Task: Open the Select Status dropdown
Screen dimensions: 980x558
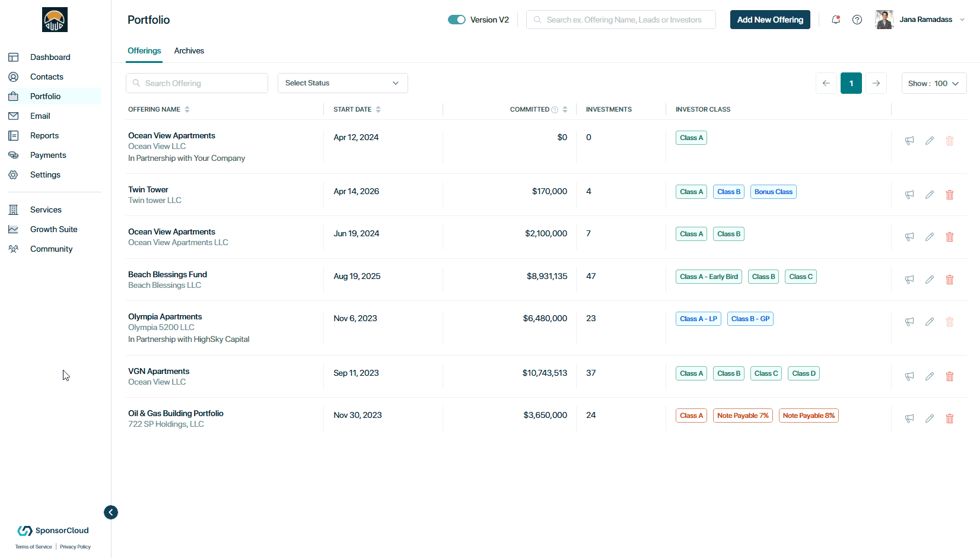Action: coord(343,83)
